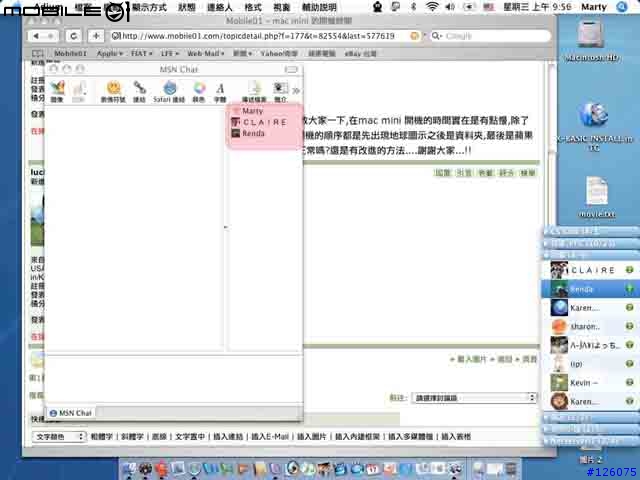This screenshot has width=640, height=480.
Task: Expand the LFS bookmarks folder
Action: point(169,53)
